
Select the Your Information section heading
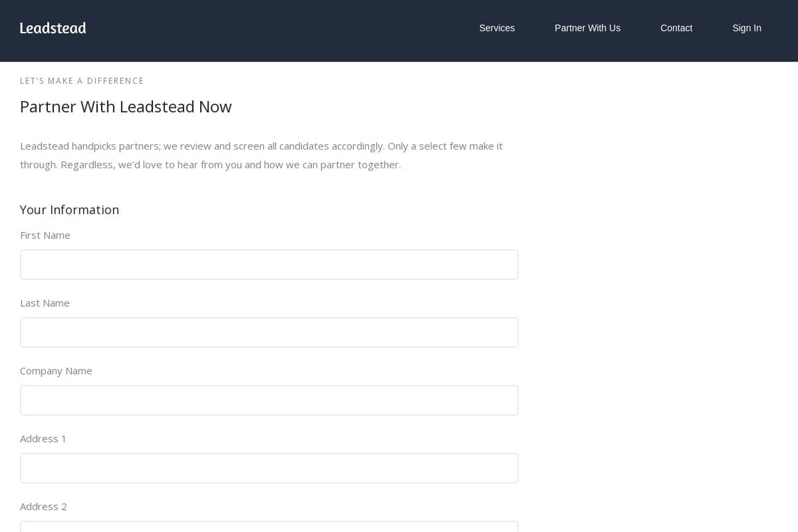pos(69,210)
